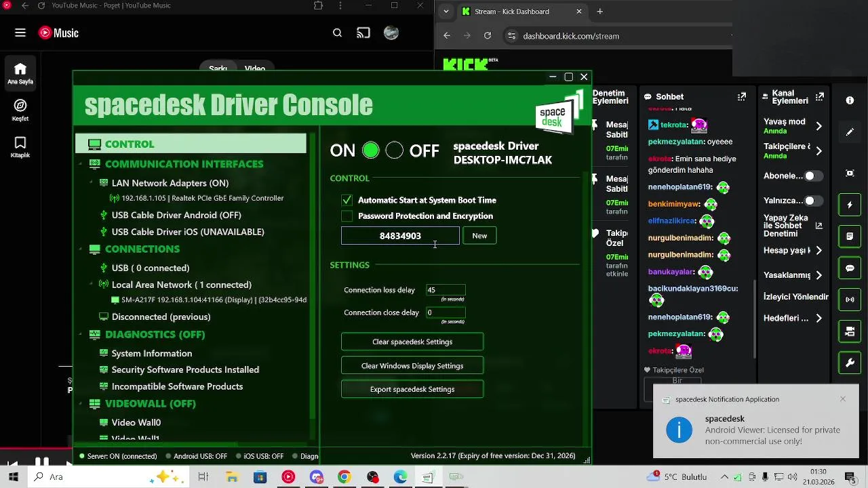The image size is (868, 488).
Task: Click the password field showing 84834903
Action: 400,236
